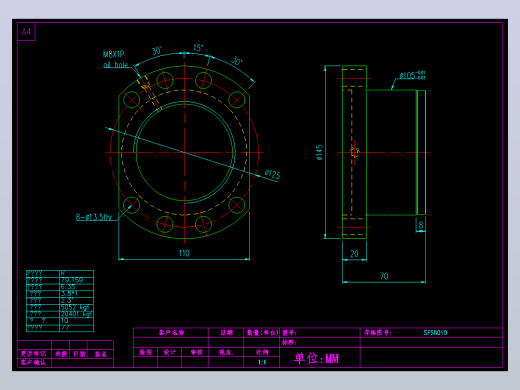The width and height of the screenshot is (520, 390).
Task: Select the 8 end-cap width dimension
Action: pyautogui.click(x=421, y=225)
